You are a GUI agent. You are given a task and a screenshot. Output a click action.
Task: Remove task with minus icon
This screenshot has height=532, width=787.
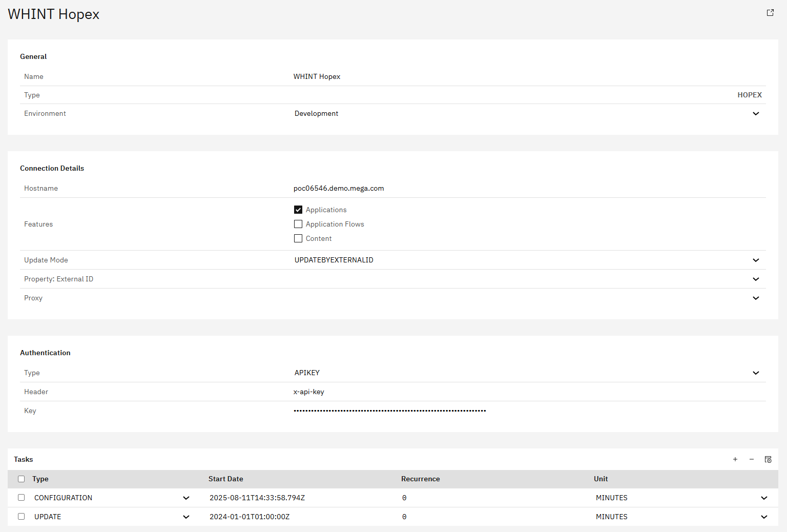point(752,459)
